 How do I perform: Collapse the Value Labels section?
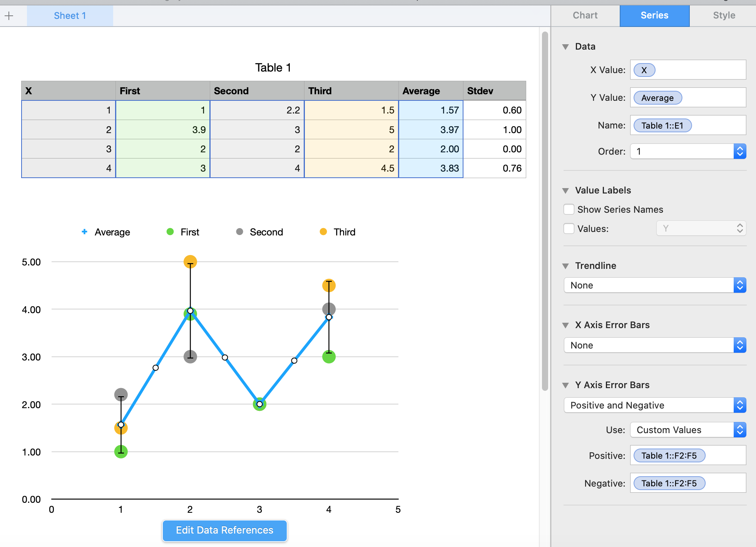click(565, 191)
